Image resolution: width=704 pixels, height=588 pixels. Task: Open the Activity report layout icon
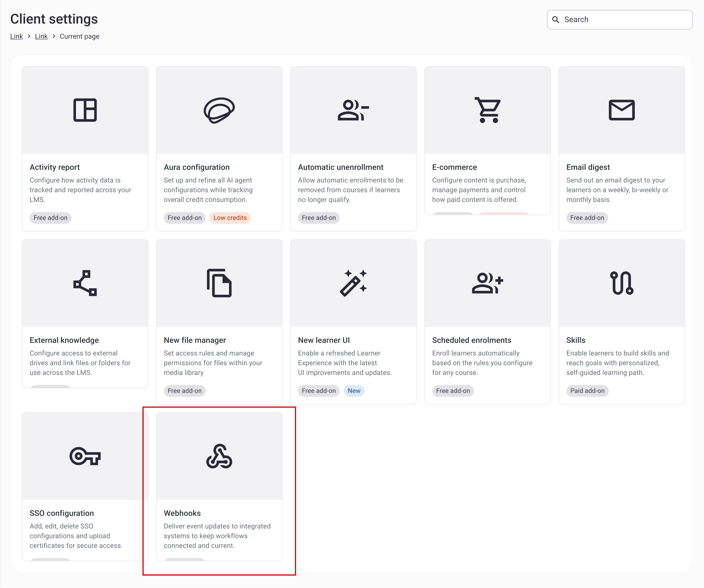85,110
